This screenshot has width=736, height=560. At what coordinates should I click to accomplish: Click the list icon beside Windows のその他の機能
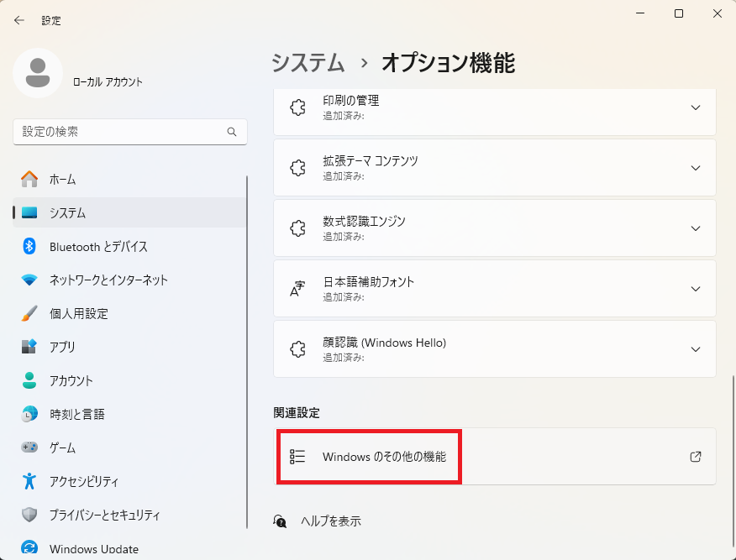point(297,457)
